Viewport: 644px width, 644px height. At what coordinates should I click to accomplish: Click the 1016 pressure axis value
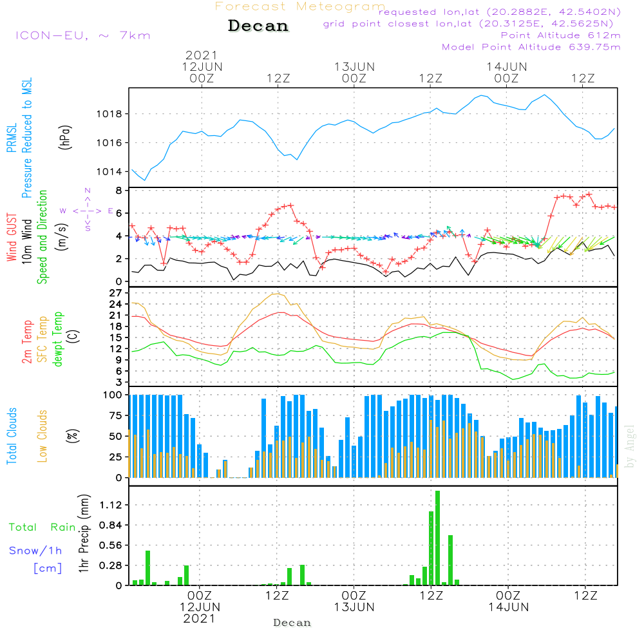click(x=109, y=143)
